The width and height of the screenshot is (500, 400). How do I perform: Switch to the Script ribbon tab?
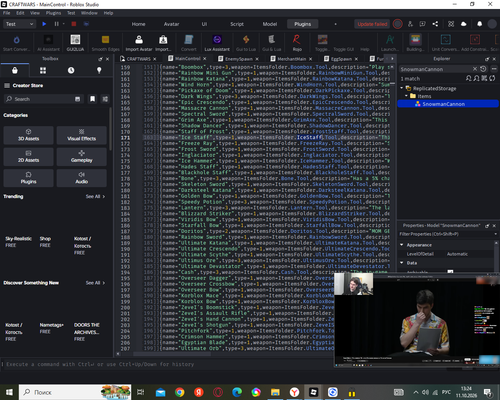[x=237, y=24]
